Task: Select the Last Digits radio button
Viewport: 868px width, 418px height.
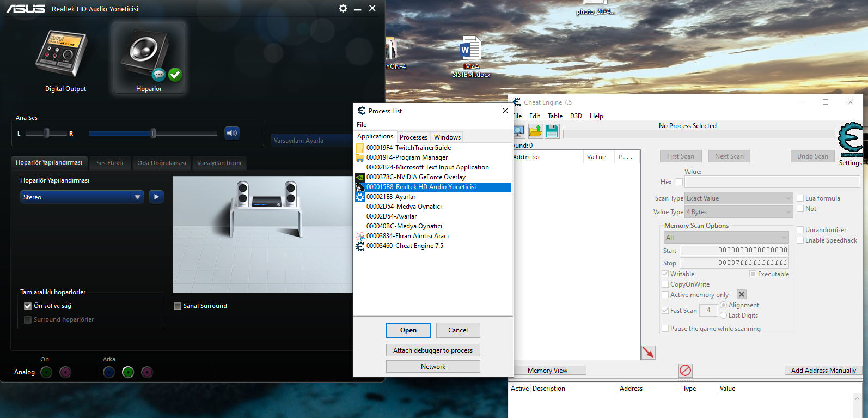Action: tap(724, 316)
